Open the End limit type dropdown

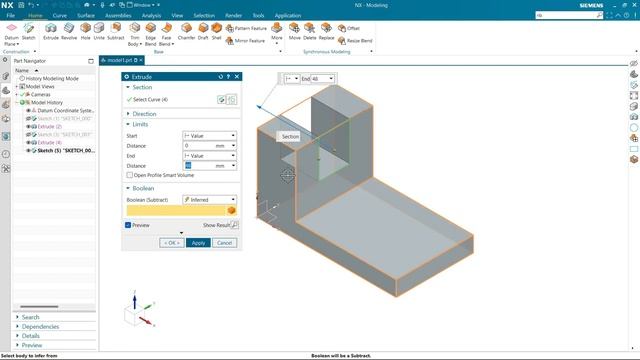(209, 156)
